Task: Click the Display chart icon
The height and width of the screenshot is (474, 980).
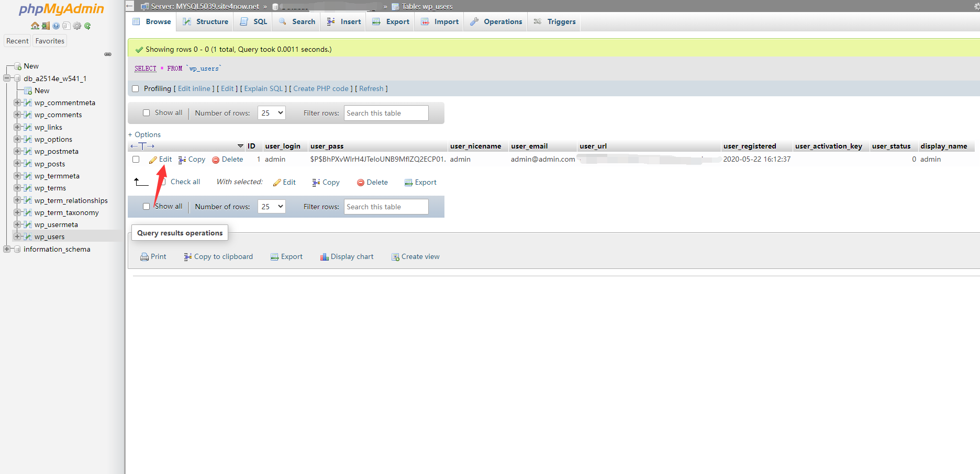Action: coord(325,257)
